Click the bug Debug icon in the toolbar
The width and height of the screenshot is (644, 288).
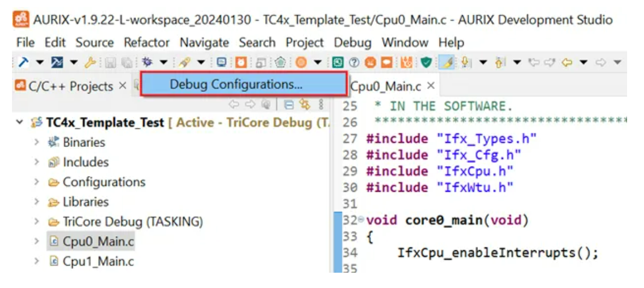(x=146, y=63)
